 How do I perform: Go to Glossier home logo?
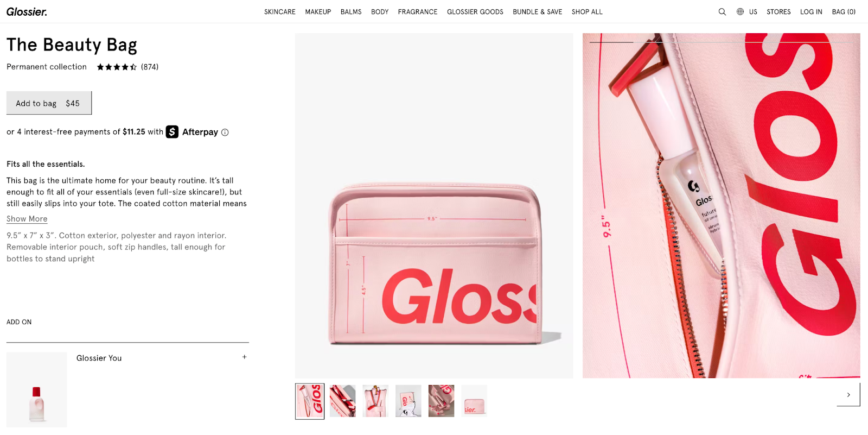pyautogui.click(x=27, y=11)
